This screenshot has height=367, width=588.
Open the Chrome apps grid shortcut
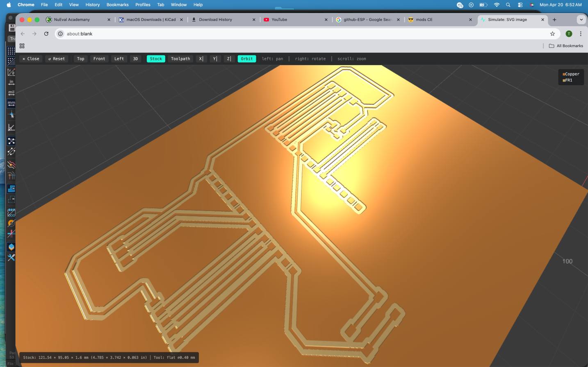(22, 46)
